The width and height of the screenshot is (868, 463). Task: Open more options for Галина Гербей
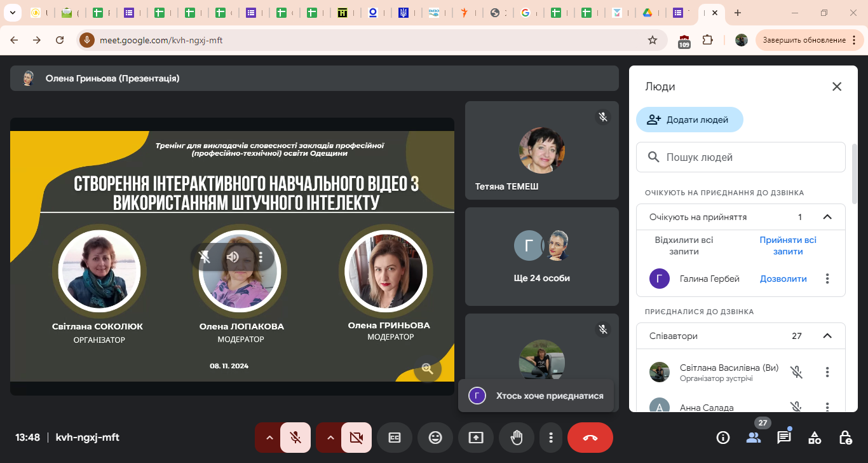pyautogui.click(x=827, y=279)
